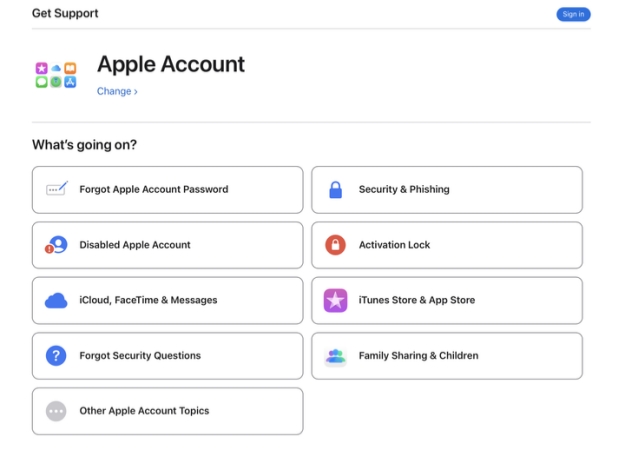This screenshot has width=625, height=450.
Task: Open the Change topic link
Action: tap(117, 91)
